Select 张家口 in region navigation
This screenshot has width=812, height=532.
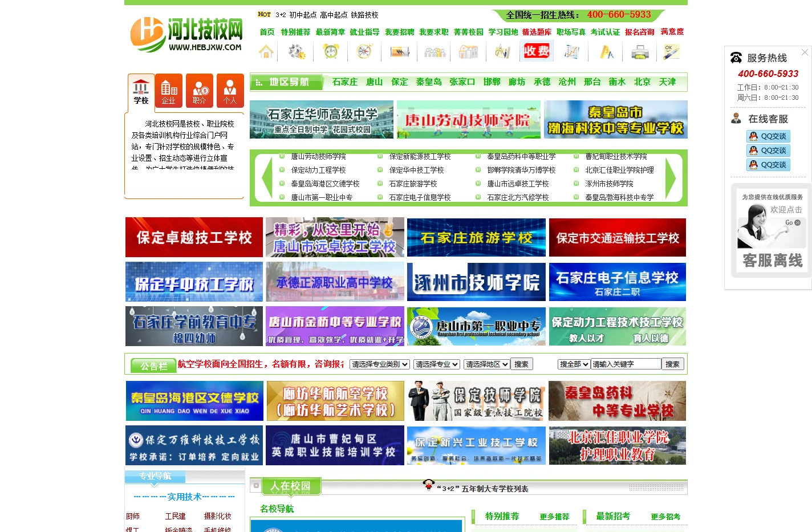coord(462,82)
